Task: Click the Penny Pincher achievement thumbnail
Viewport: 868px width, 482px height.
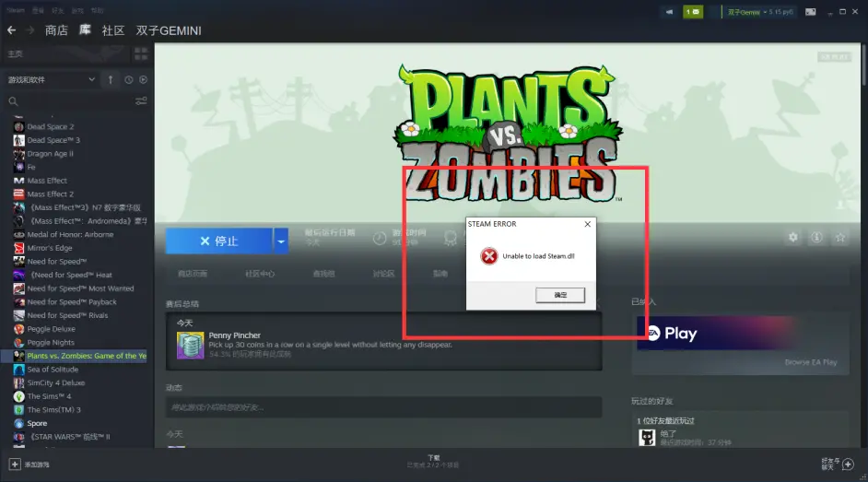Action: click(190, 345)
